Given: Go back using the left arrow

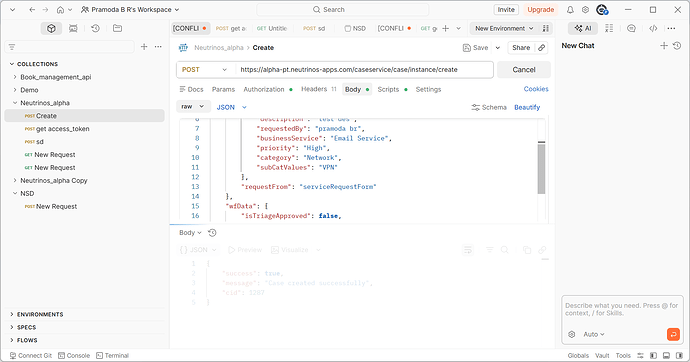Looking at the screenshot, I should [32, 10].
